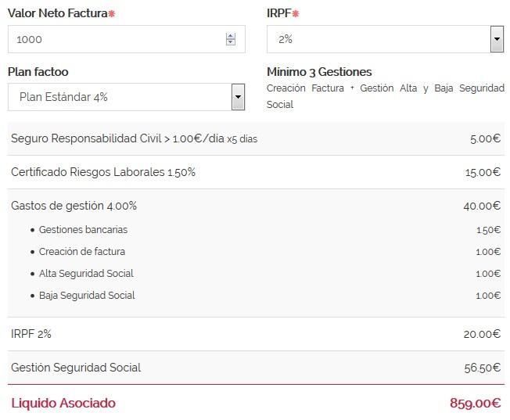Decrease Valor Neto Factura with down arrow
This screenshot has height=420, width=510.
tap(230, 42)
